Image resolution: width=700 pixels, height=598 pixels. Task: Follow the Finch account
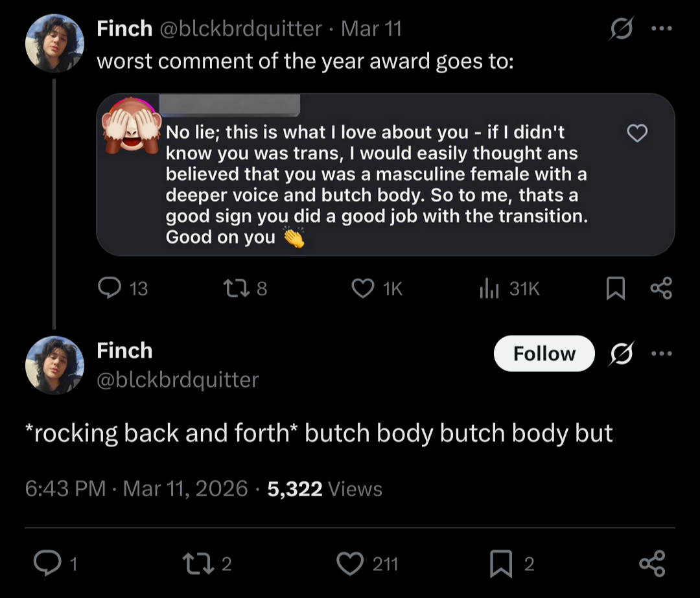pos(544,353)
